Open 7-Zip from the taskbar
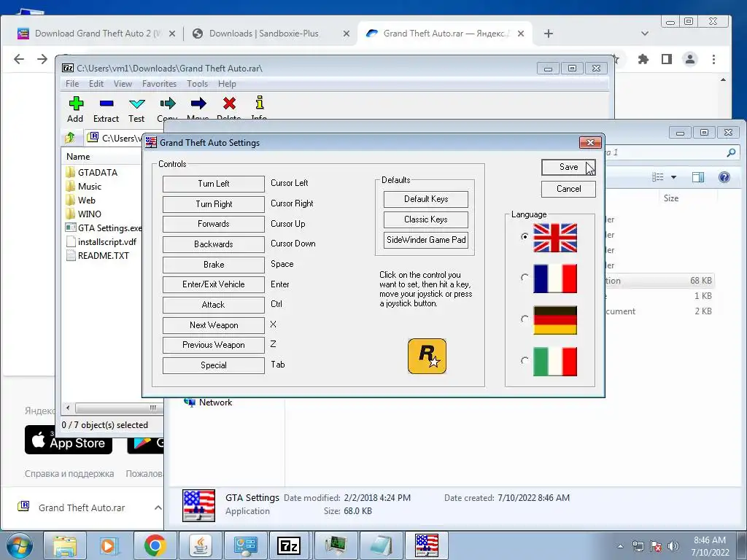747x560 pixels. [289, 545]
